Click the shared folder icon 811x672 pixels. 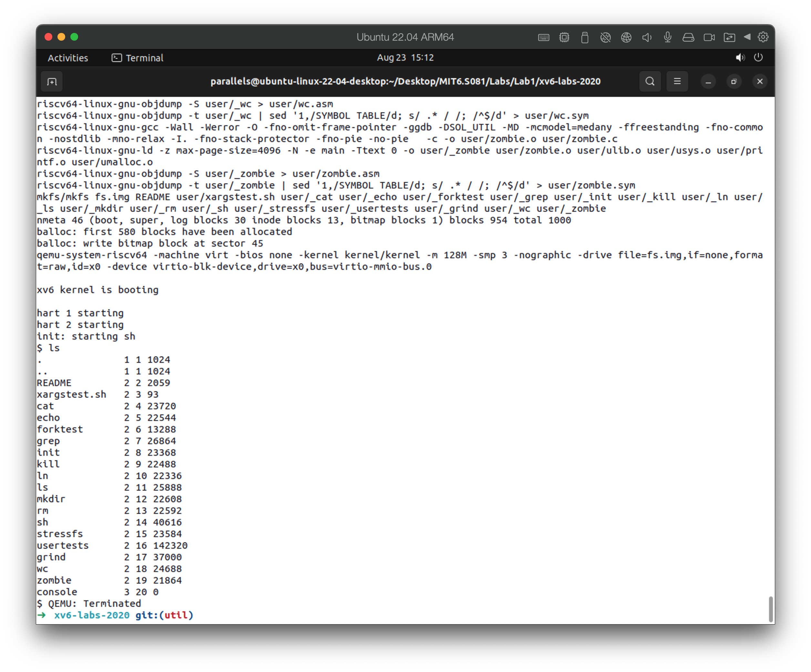tap(730, 37)
